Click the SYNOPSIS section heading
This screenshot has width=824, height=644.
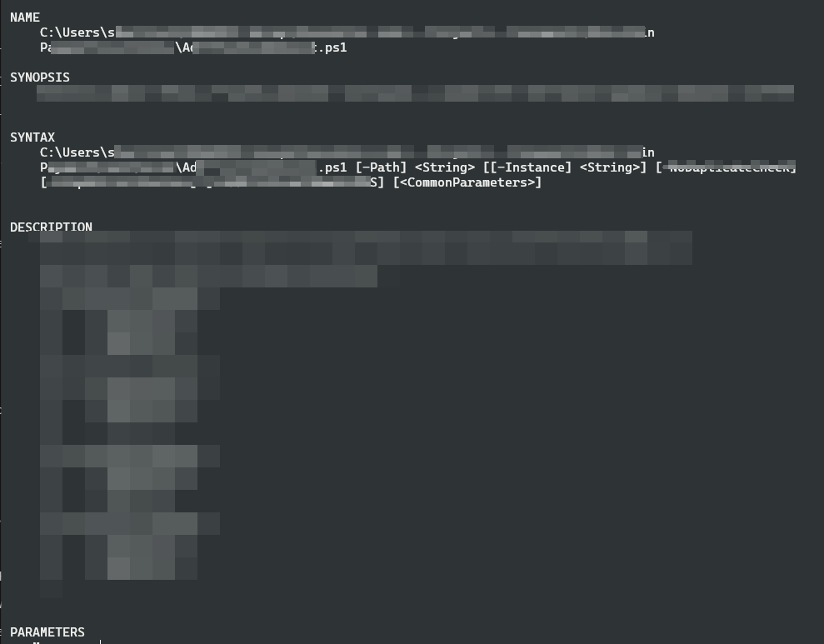[x=40, y=77]
